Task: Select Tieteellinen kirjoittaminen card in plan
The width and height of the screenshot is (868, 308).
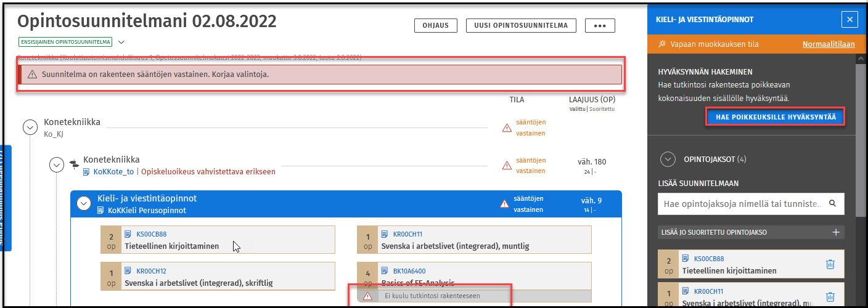Action: click(x=218, y=240)
